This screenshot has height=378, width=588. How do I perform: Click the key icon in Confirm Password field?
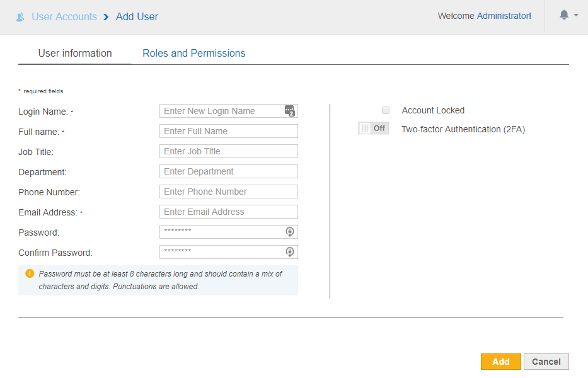pos(290,252)
